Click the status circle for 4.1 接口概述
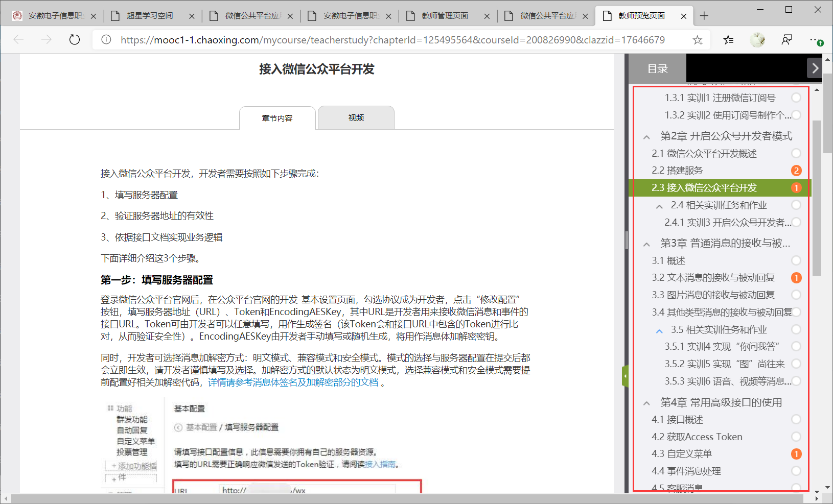Image resolution: width=833 pixels, height=504 pixels. click(796, 419)
